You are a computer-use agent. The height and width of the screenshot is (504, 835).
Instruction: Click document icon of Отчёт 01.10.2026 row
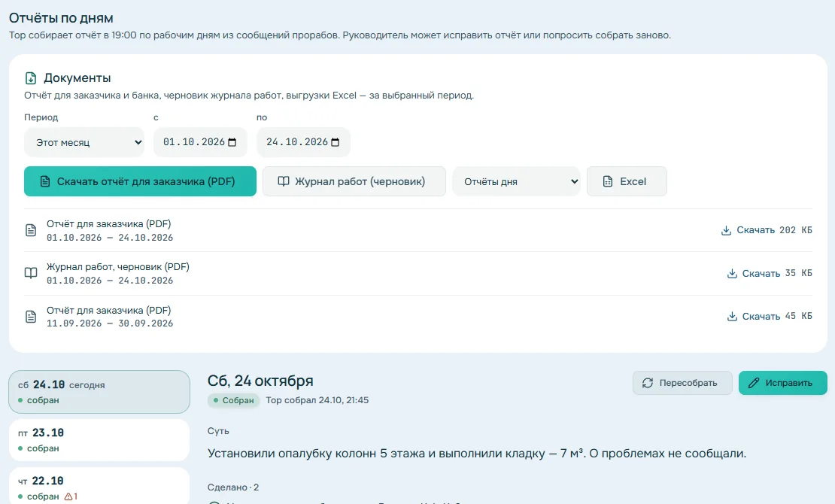point(31,230)
